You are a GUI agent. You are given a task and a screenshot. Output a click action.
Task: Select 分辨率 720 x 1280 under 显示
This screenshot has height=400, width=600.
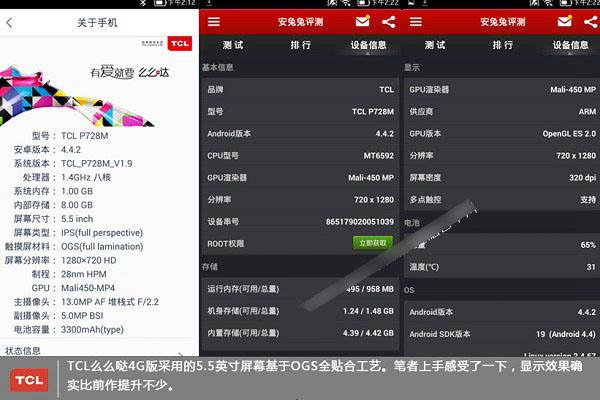[502, 156]
